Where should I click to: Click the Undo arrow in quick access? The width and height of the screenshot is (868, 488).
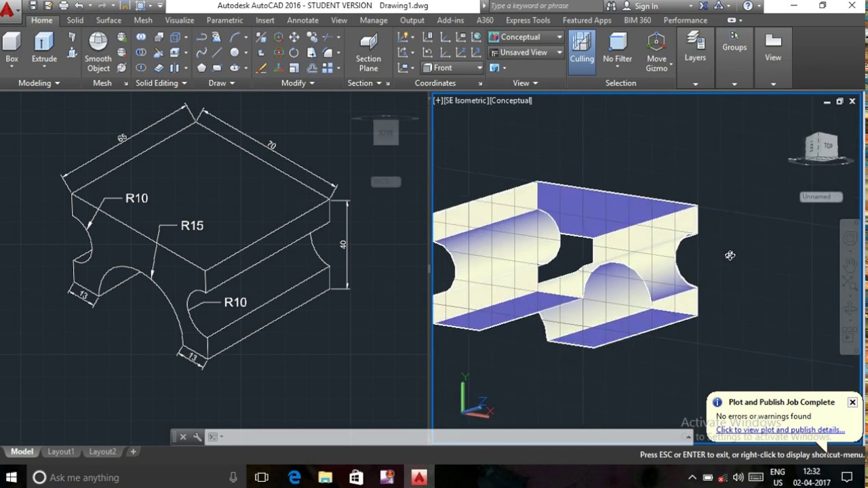pos(79,5)
